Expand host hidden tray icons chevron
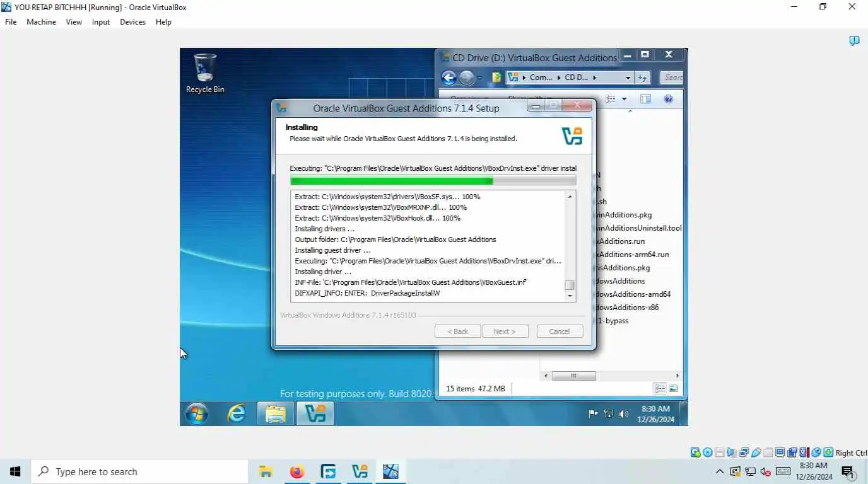The image size is (868, 484). [x=719, y=471]
